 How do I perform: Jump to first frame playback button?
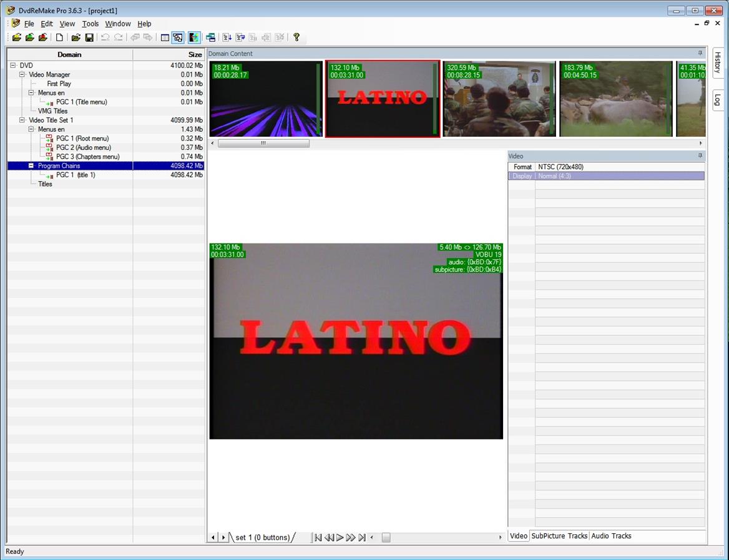(318, 538)
